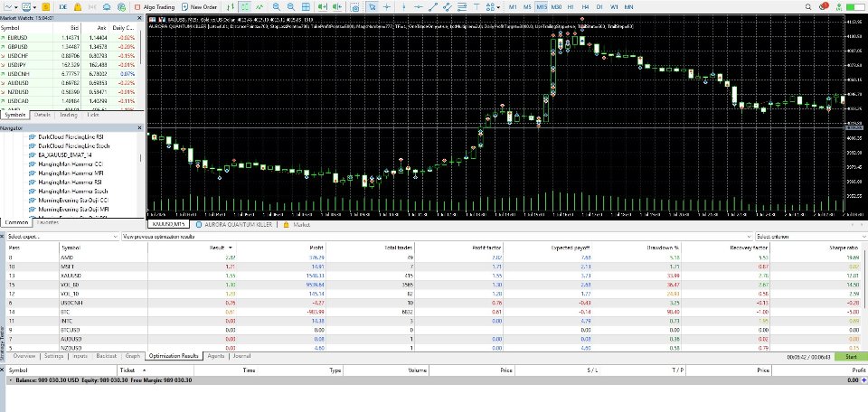Sort by the Result column header

point(192,248)
